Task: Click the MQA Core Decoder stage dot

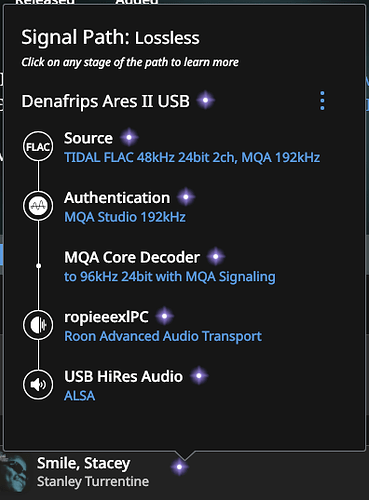Action: click(38, 266)
